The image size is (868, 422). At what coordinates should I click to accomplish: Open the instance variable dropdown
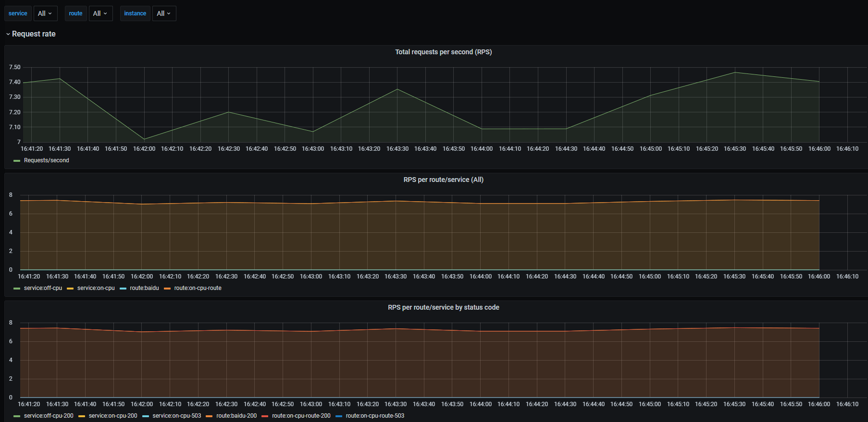[164, 13]
